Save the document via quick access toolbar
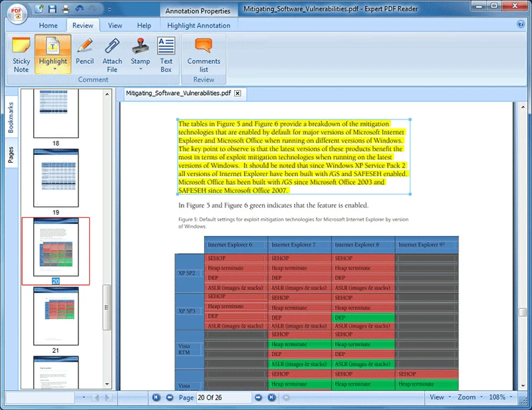Screen dimensions: 532x410 [52, 9]
